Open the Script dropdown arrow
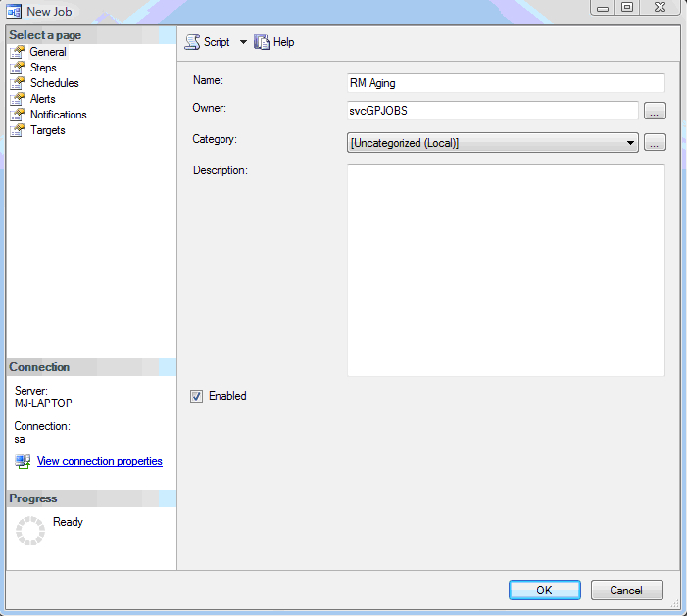Image resolution: width=687 pixels, height=616 pixels. click(243, 42)
